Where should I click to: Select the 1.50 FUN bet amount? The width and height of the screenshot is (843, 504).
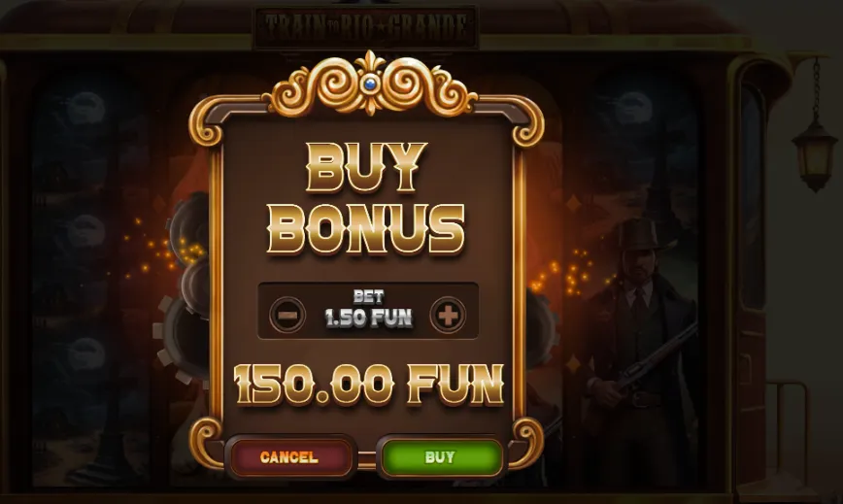(x=368, y=319)
